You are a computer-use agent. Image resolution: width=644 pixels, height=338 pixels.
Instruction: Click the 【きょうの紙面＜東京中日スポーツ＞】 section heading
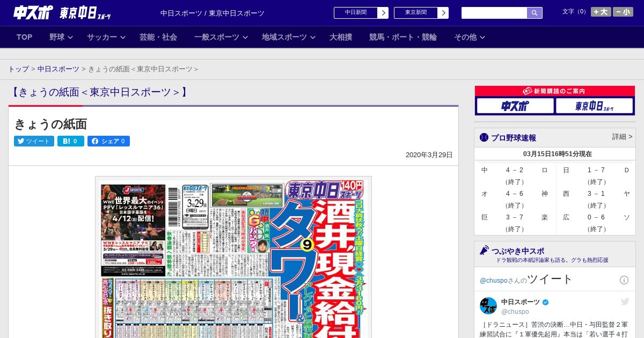click(100, 92)
